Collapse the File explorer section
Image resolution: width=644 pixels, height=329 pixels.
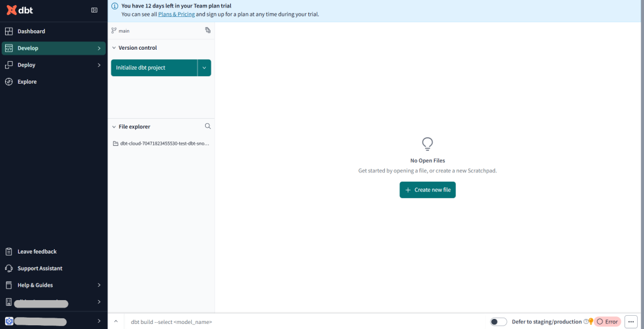(x=114, y=126)
